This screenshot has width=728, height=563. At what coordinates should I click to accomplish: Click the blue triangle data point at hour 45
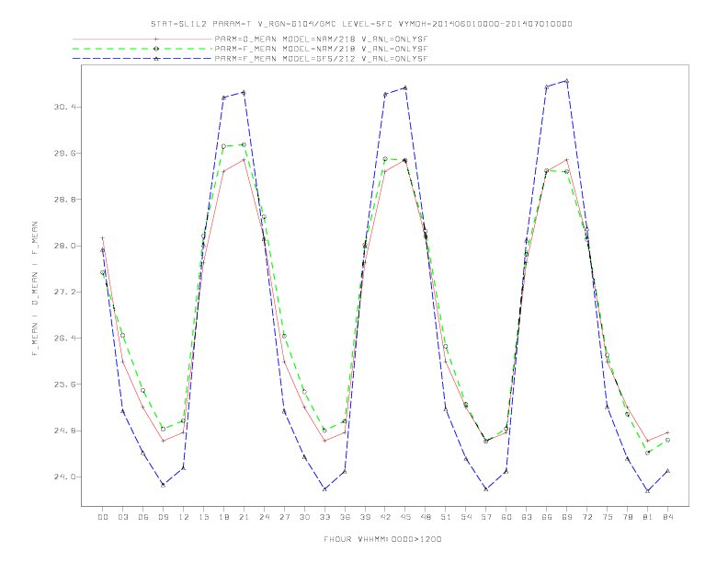[405, 87]
